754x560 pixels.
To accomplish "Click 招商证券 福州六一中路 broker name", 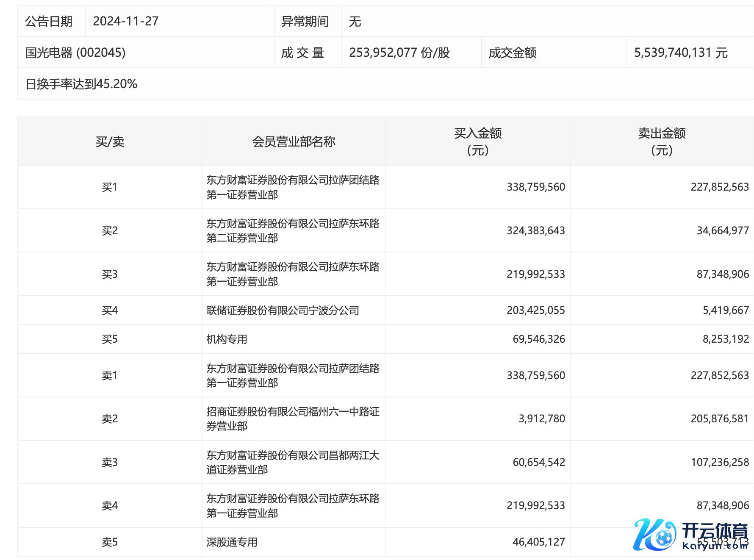I will pyautogui.click(x=292, y=419).
